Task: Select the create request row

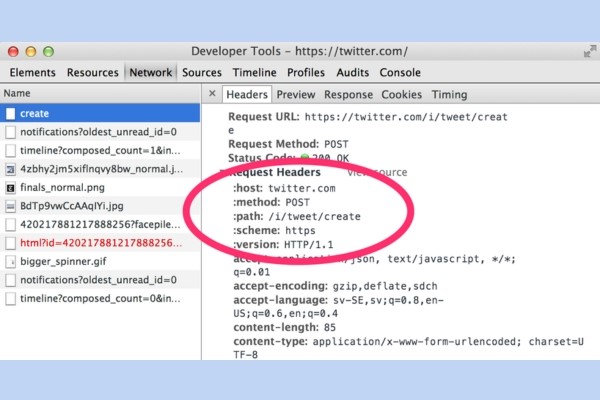Action: pyautogui.click(x=100, y=113)
